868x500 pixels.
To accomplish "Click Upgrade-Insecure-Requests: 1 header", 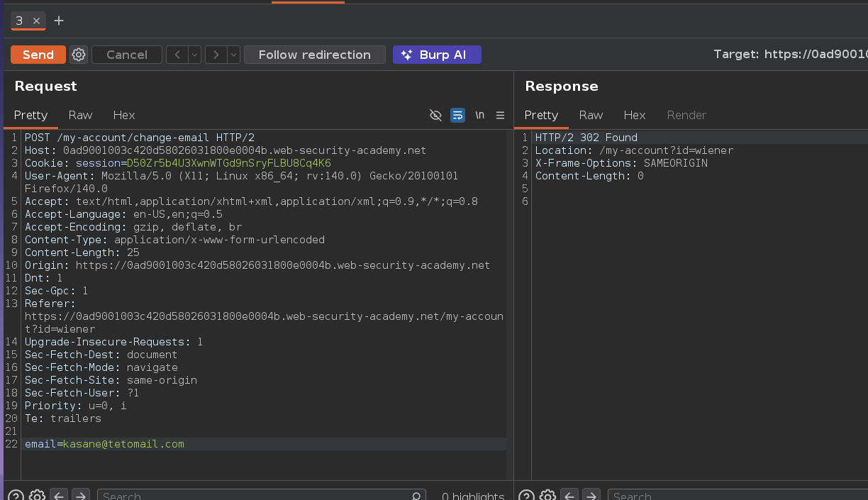I will (x=114, y=342).
